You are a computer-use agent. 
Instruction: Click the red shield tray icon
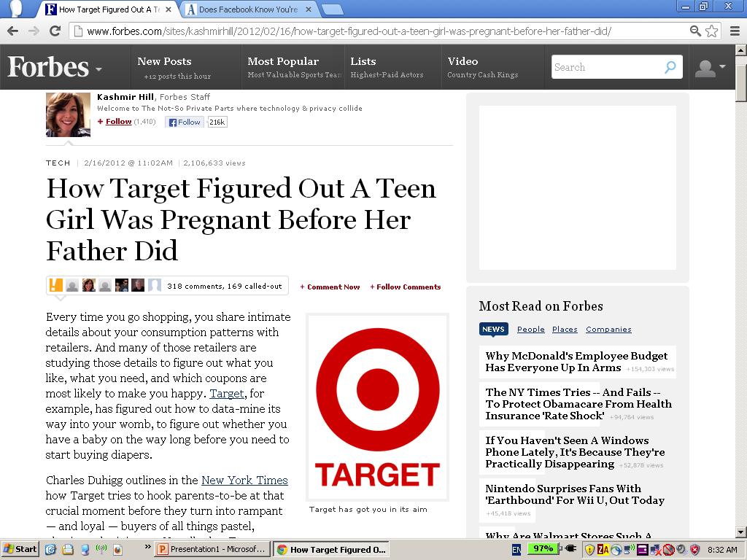695,550
